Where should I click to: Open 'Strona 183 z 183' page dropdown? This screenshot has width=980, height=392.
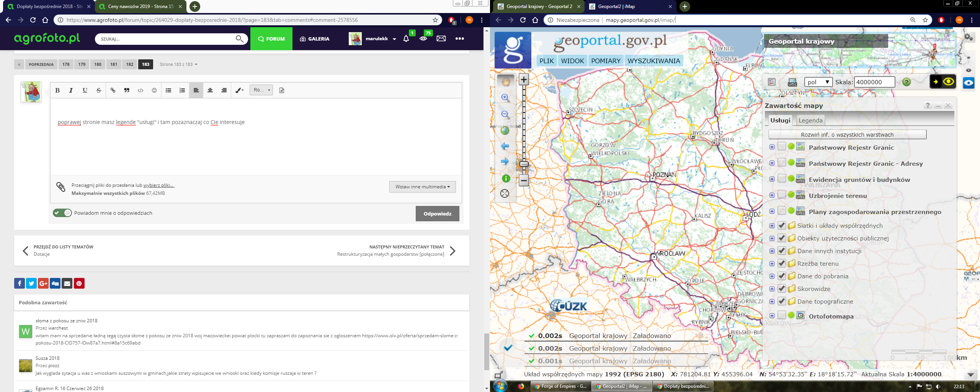coord(178,64)
